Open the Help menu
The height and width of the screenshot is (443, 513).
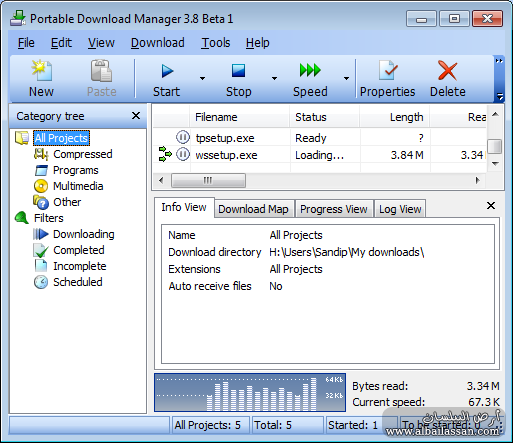tap(258, 43)
